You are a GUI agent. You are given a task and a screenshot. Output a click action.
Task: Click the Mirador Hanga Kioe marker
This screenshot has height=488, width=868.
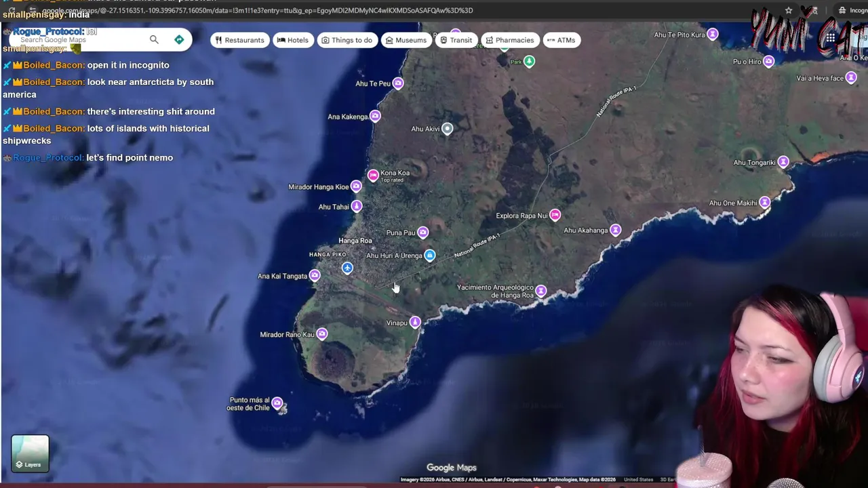tap(356, 186)
